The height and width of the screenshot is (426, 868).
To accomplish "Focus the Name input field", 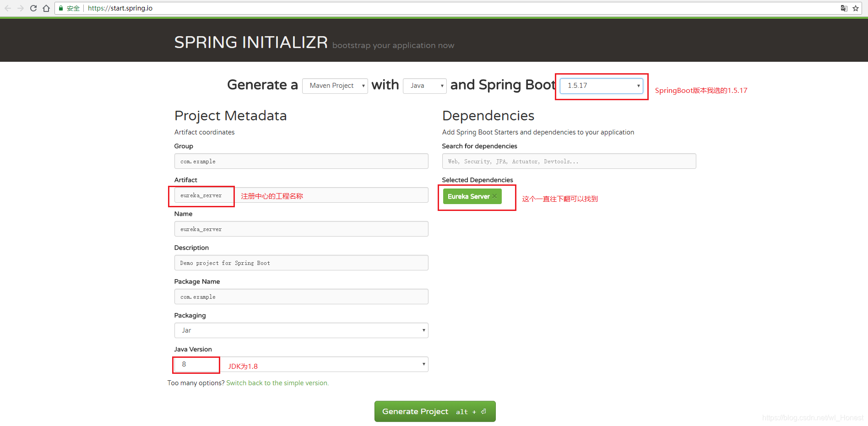I will (301, 229).
